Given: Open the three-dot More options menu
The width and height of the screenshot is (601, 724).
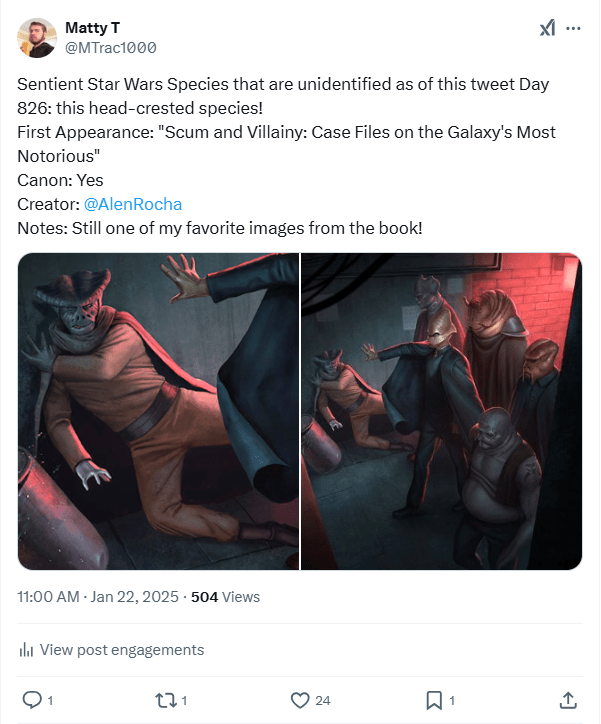Looking at the screenshot, I should (x=573, y=29).
